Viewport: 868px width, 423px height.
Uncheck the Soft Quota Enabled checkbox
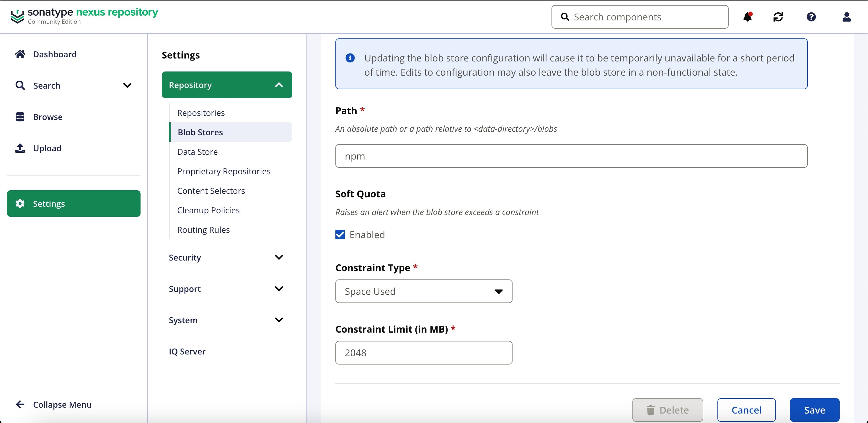pos(340,235)
